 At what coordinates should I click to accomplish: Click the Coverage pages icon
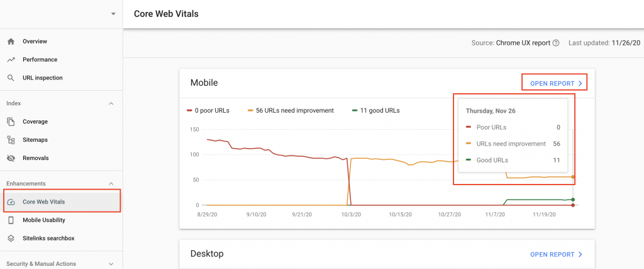click(11, 122)
